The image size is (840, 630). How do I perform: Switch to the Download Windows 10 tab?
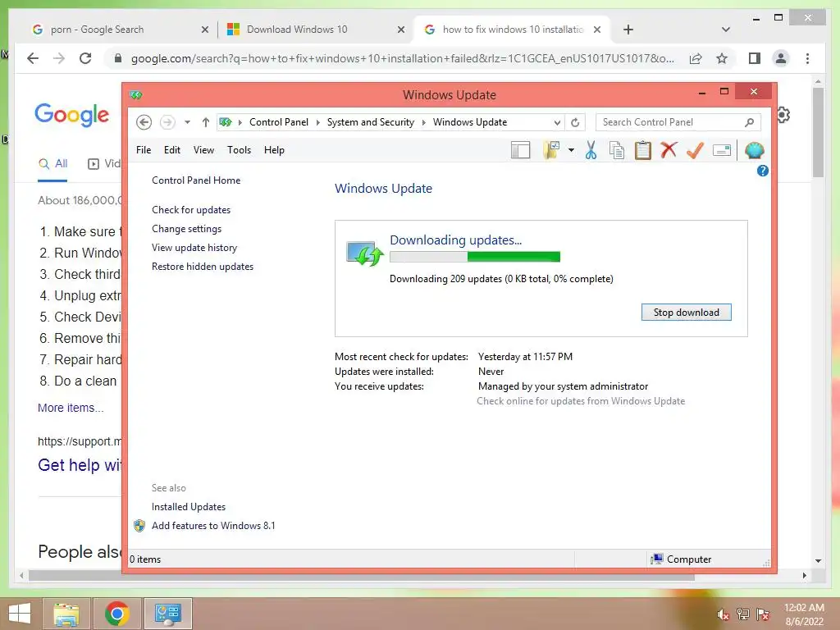pyautogui.click(x=316, y=30)
